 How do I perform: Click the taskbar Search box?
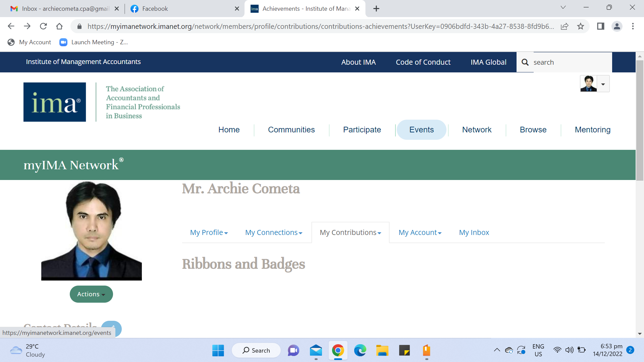click(256, 351)
